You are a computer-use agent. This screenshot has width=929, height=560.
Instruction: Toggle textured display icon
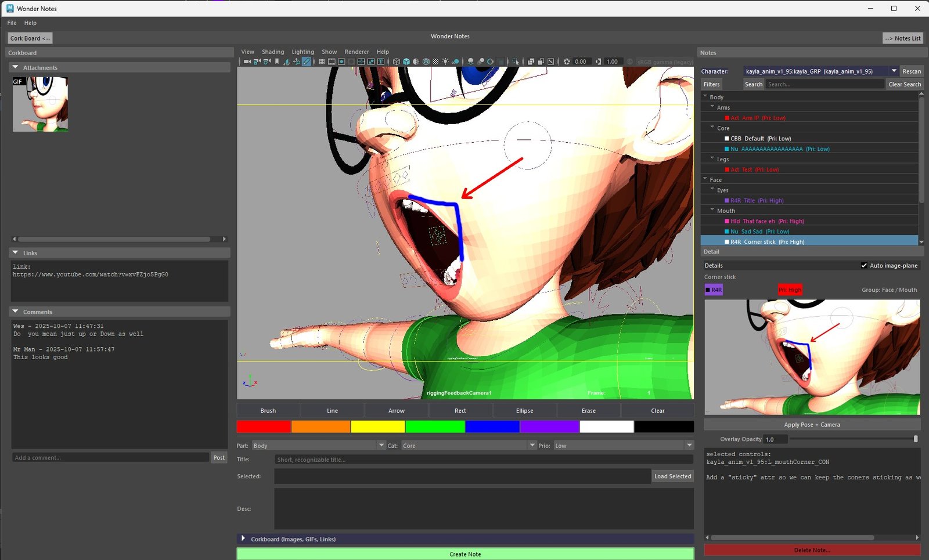[x=426, y=62]
